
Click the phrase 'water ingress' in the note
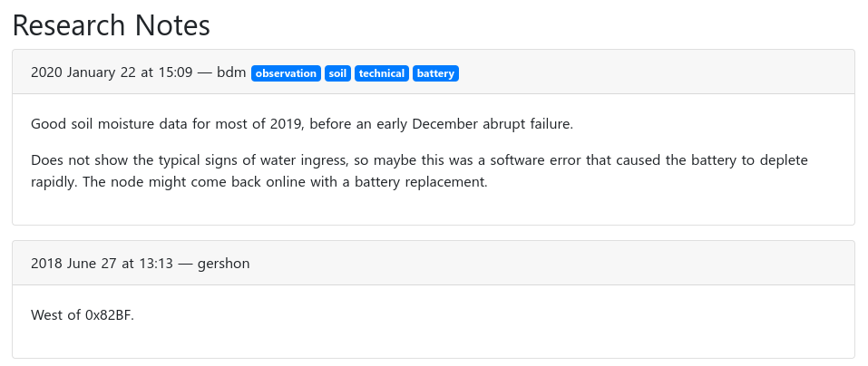click(304, 160)
